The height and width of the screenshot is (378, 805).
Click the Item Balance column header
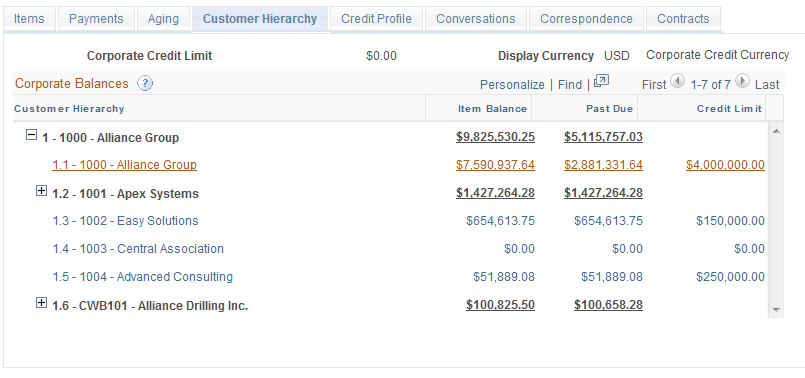tap(492, 109)
